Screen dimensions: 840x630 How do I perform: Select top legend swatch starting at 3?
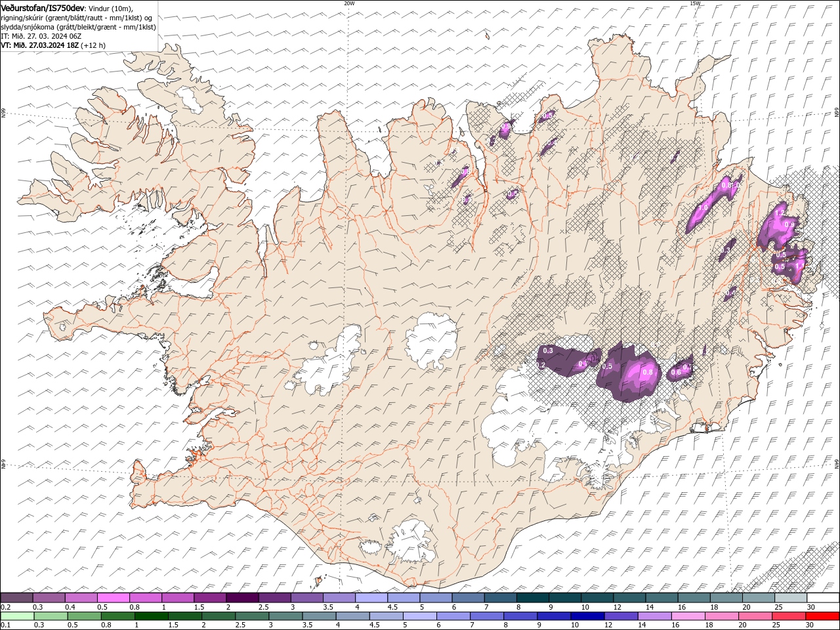click(307, 598)
